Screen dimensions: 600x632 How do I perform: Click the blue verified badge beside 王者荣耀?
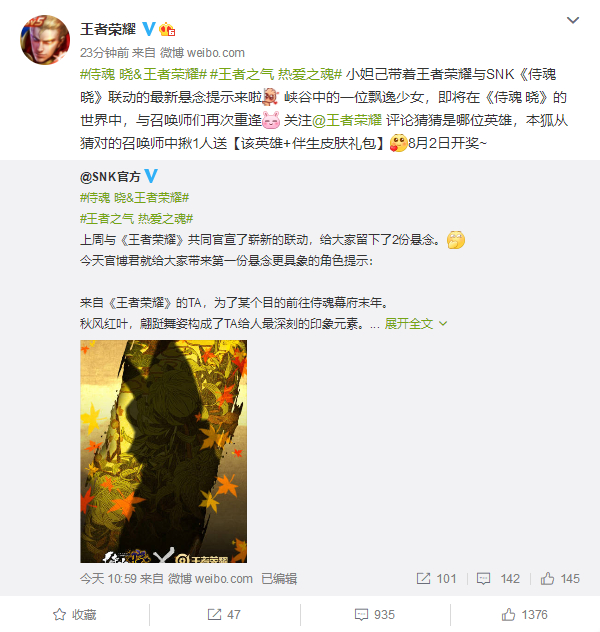pos(149,29)
